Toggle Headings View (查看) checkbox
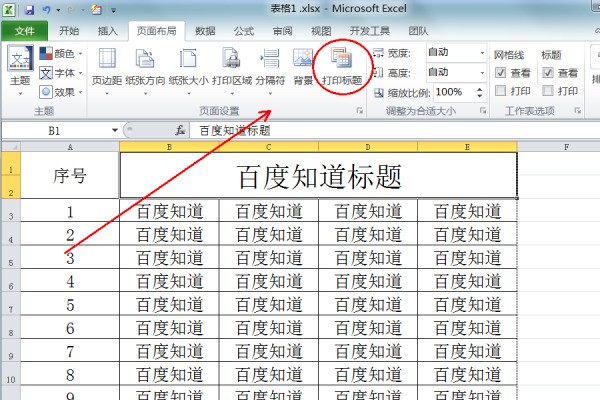The image size is (600, 400). tap(548, 72)
